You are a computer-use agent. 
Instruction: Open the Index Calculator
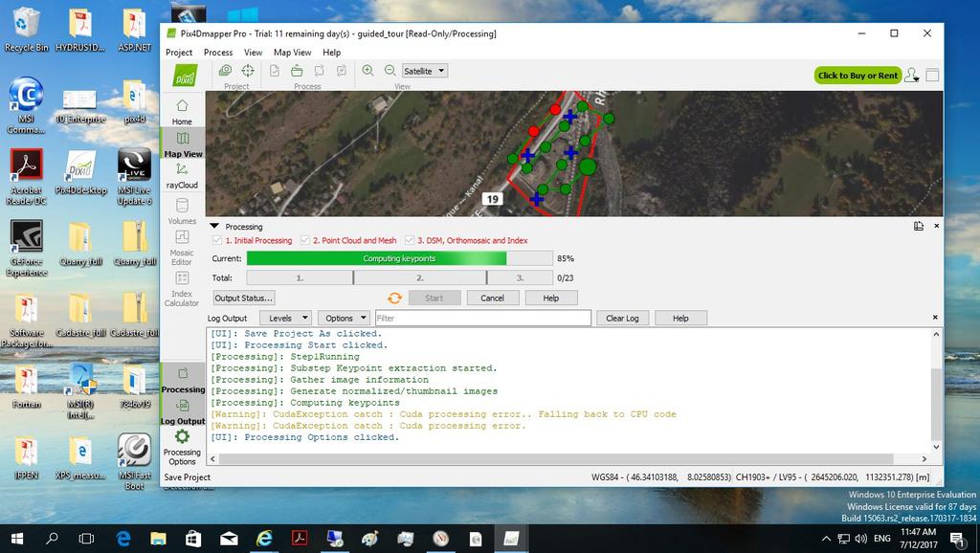tap(182, 288)
